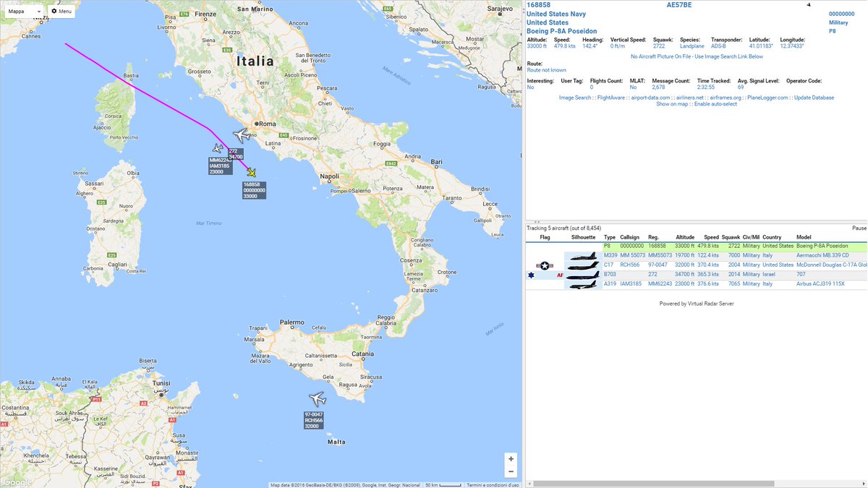Viewport: 868px width, 488px height.
Task: Click the Google logo on the map
Action: 16,482
